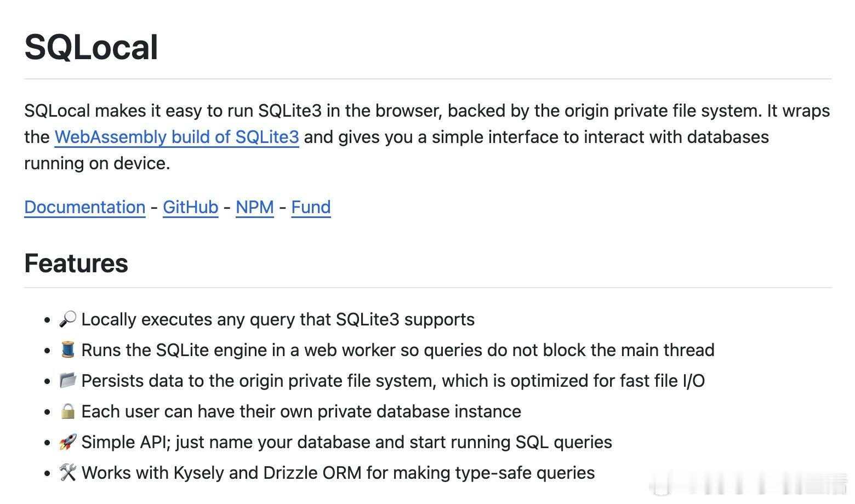Click the rocket emoji icon

click(x=68, y=442)
